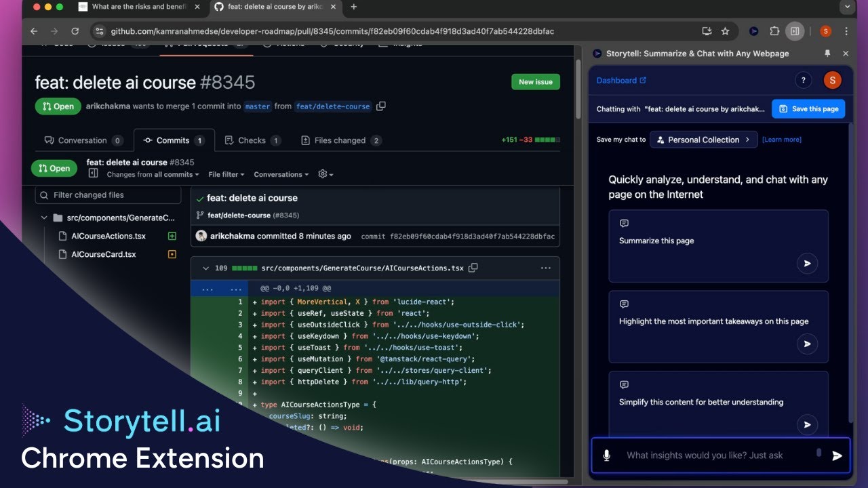The image size is (868, 488).
Task: Close the Storytell side panel
Action: coord(845,53)
